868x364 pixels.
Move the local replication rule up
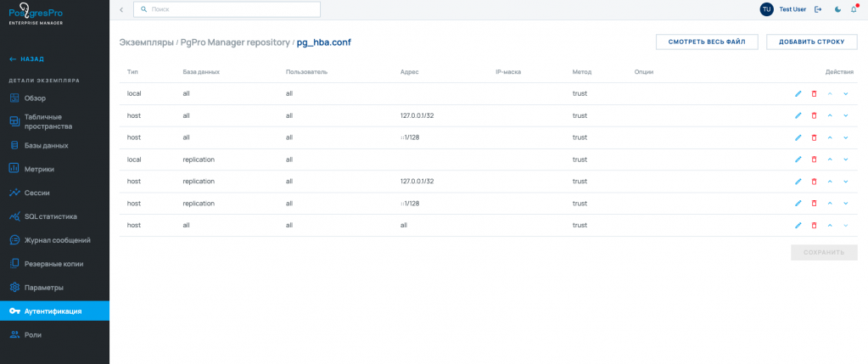[830, 160]
